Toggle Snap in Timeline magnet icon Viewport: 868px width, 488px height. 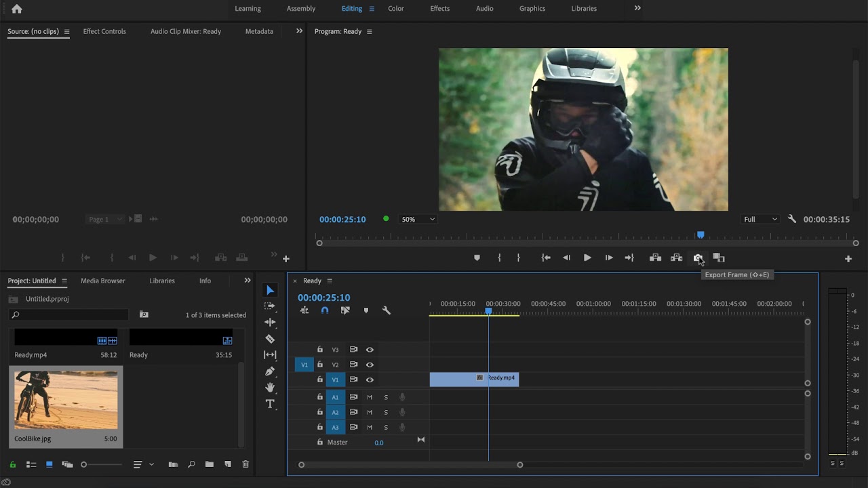tap(325, 310)
